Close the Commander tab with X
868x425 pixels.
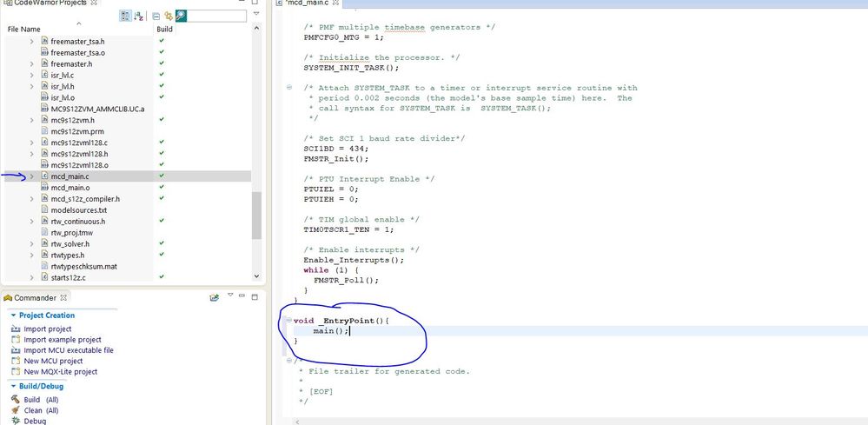point(62,298)
